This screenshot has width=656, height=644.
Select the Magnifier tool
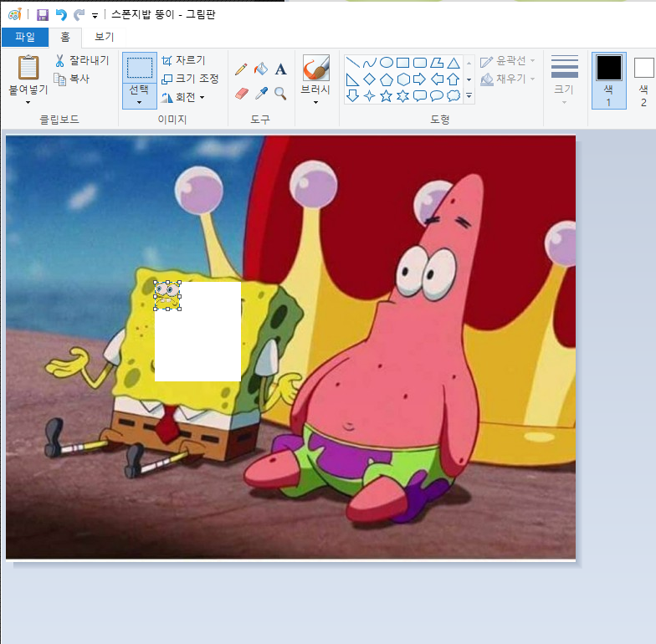click(280, 94)
